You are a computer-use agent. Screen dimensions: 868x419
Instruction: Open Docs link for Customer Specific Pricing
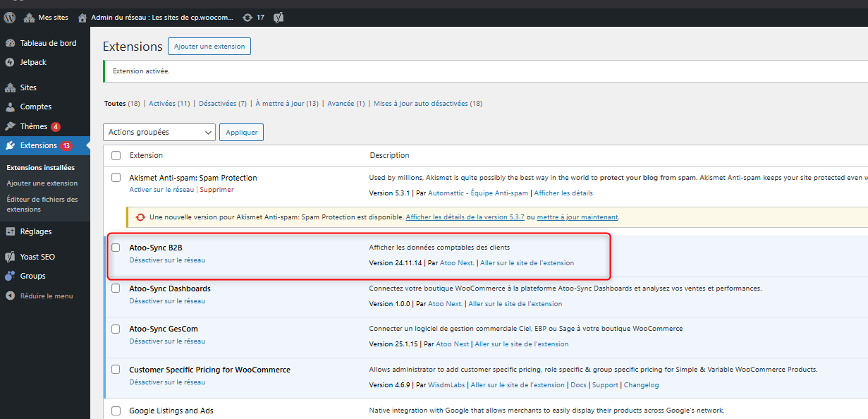click(578, 385)
